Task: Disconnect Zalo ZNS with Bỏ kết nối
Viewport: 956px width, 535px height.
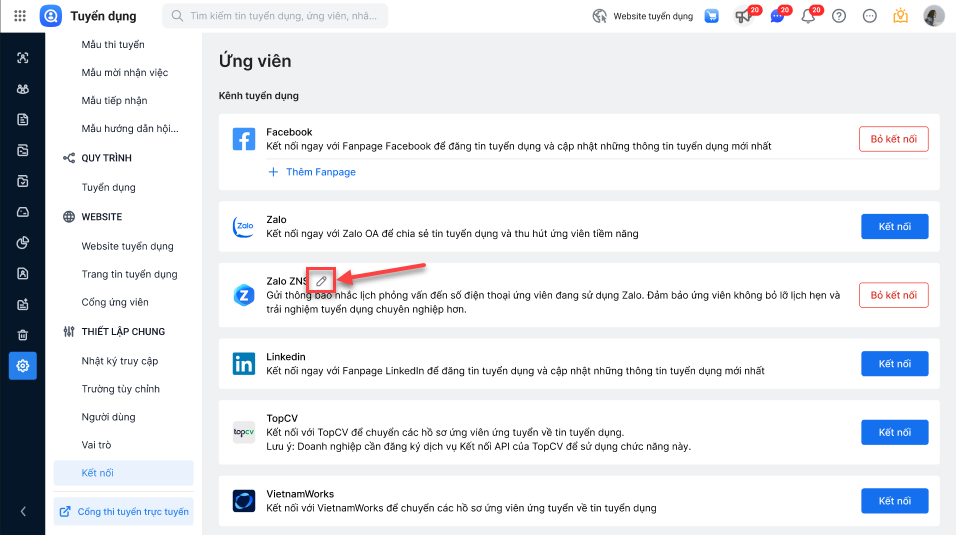Action: 894,295
